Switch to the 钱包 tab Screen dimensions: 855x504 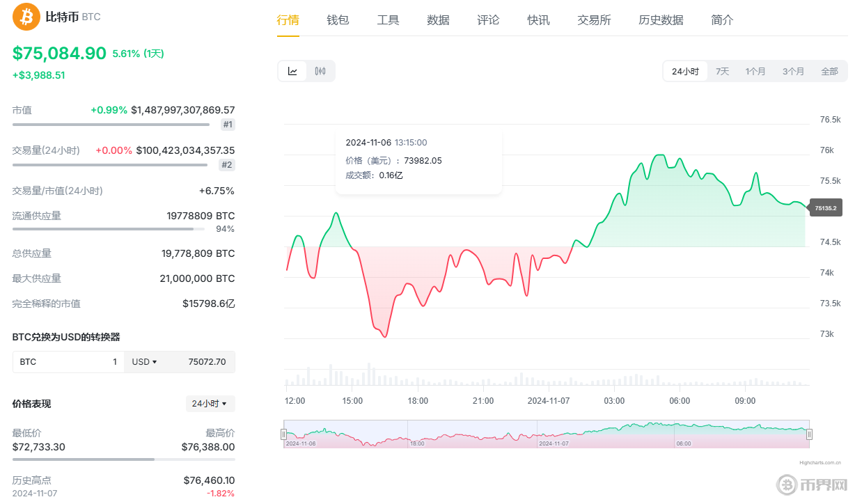[x=338, y=20]
